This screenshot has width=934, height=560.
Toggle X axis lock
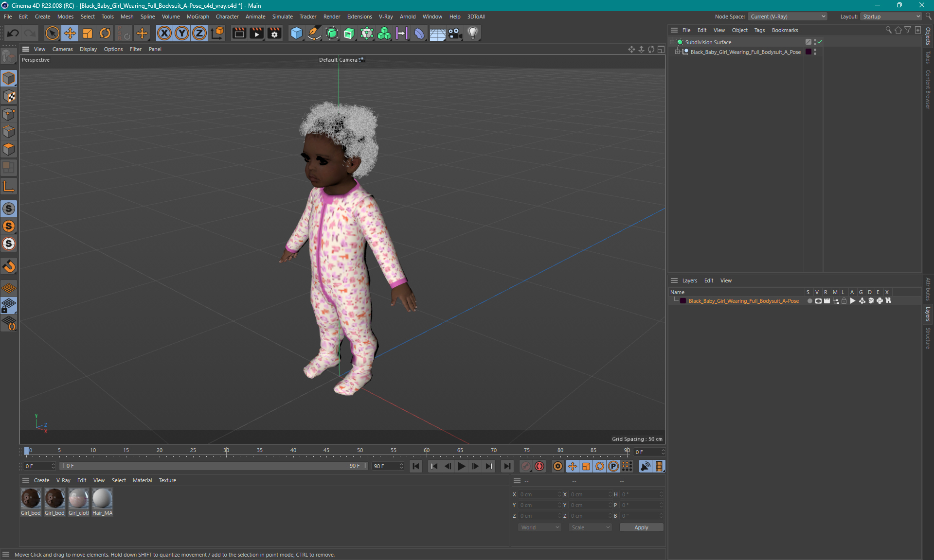(x=164, y=33)
